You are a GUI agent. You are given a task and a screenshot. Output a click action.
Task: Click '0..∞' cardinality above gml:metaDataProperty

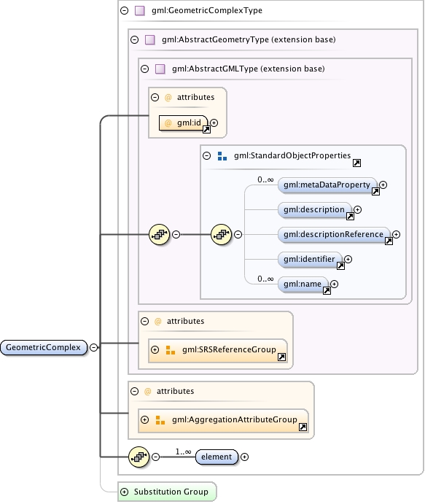[265, 180]
